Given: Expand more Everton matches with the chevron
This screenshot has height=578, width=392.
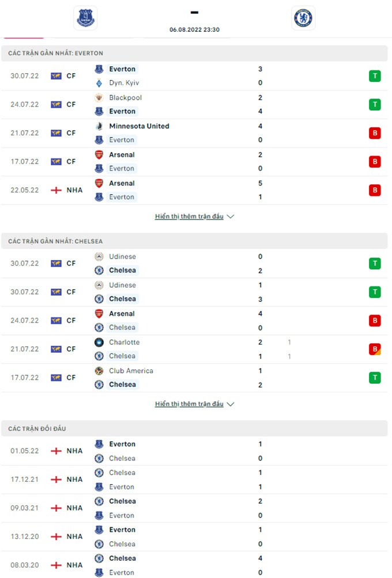Looking at the screenshot, I should coord(231,217).
